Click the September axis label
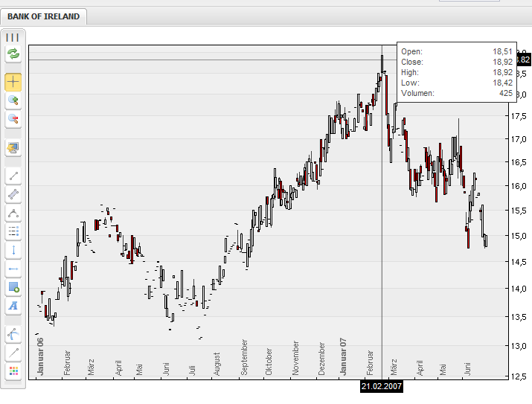The height and width of the screenshot is (404, 532). click(244, 358)
